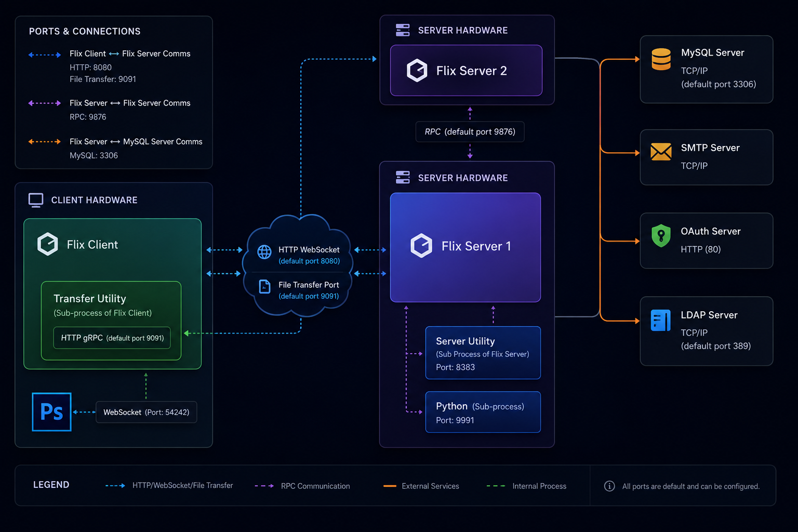The height and width of the screenshot is (532, 798).
Task: Click 'HTTP: 8080' in Ports panel
Action: point(90,67)
